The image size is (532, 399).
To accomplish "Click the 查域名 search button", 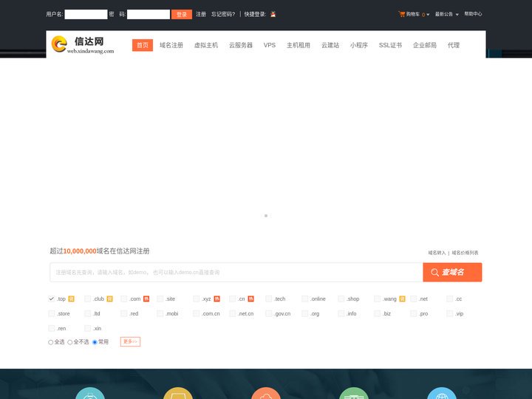I will tap(453, 272).
